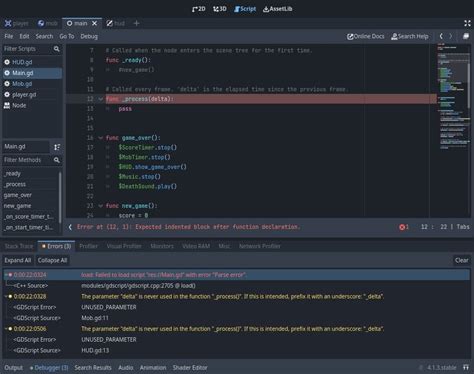Select the Mob.gd:11 source row
The width and height of the screenshot is (474, 374).
[x=237, y=318]
